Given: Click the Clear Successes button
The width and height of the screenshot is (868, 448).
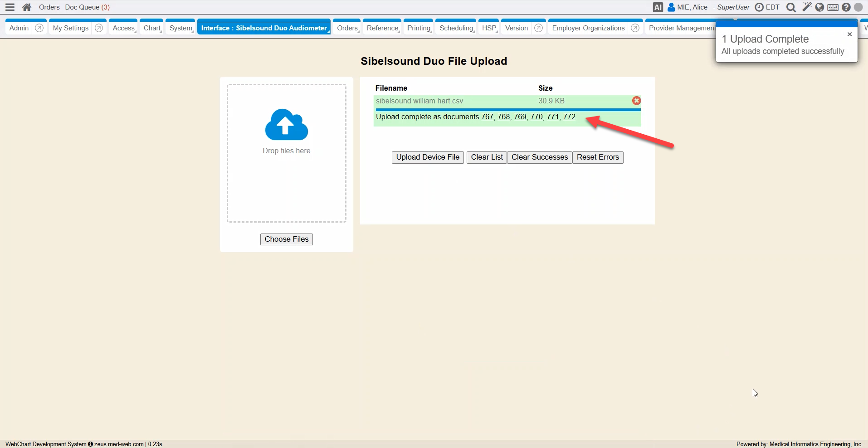Looking at the screenshot, I should click(539, 157).
